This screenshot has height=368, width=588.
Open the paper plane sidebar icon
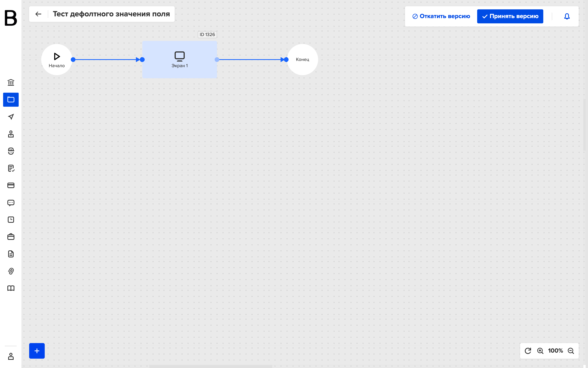[x=11, y=117]
